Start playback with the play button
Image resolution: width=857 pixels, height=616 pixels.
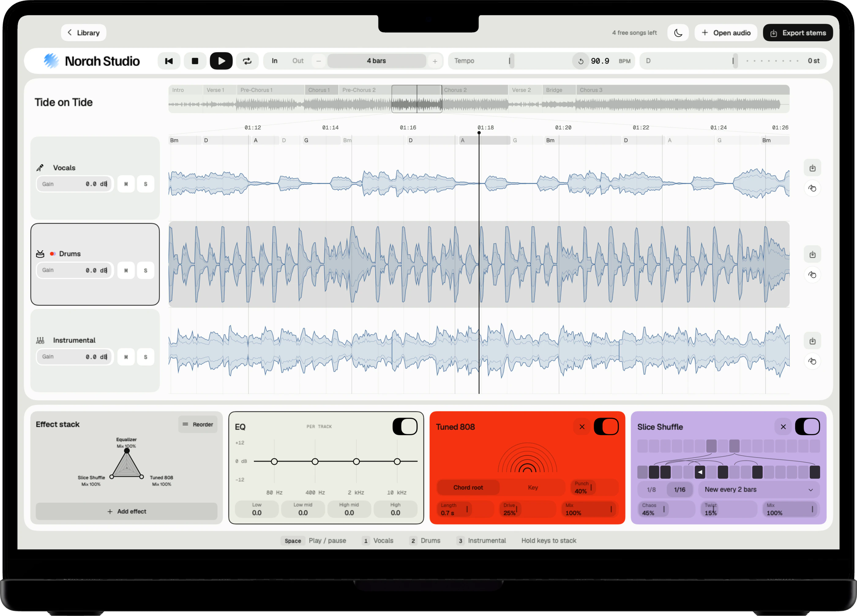pyautogui.click(x=221, y=61)
